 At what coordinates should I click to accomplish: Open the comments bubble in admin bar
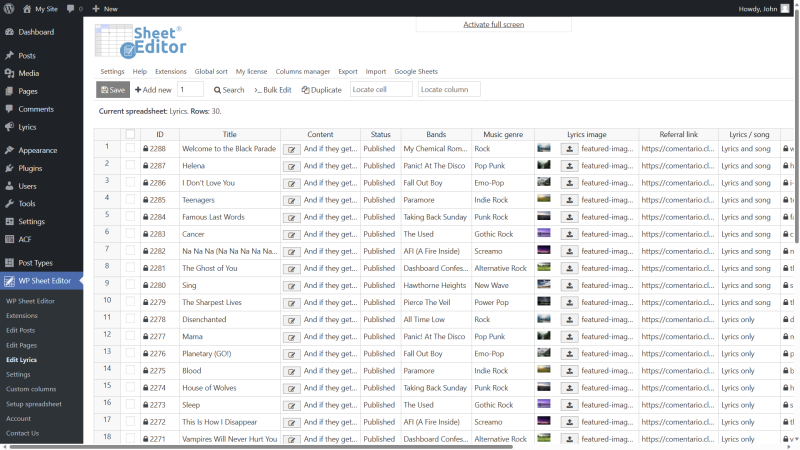tap(74, 9)
